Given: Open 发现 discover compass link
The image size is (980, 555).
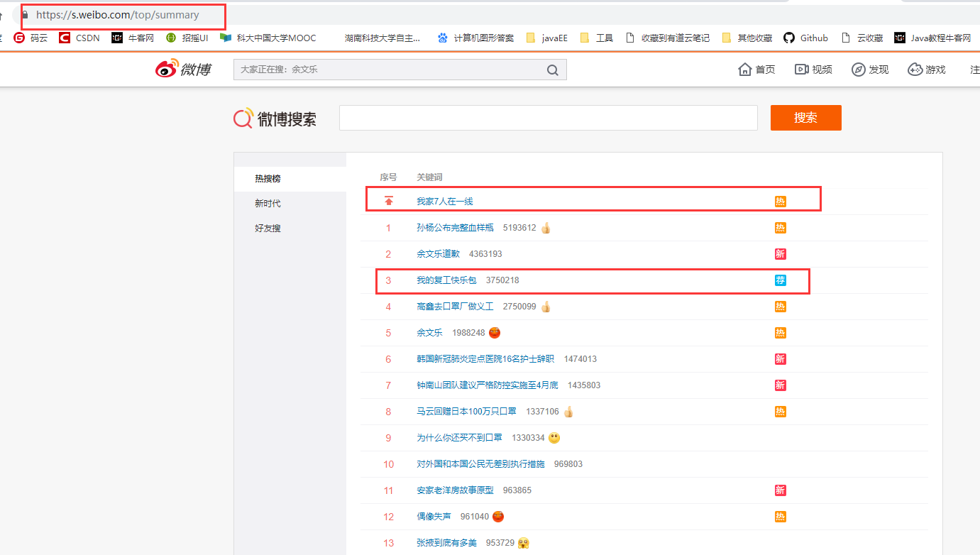Looking at the screenshot, I should click(x=870, y=70).
